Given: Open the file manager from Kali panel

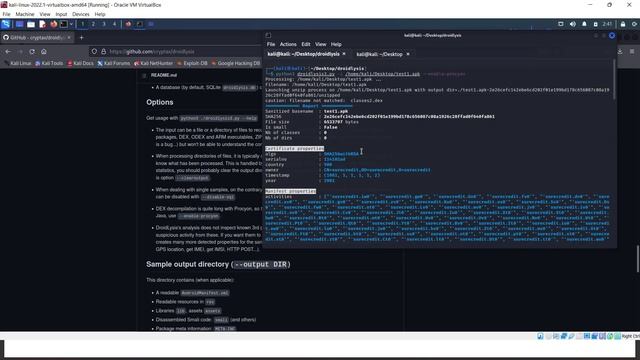Looking at the screenshot, I should (x=31, y=24).
